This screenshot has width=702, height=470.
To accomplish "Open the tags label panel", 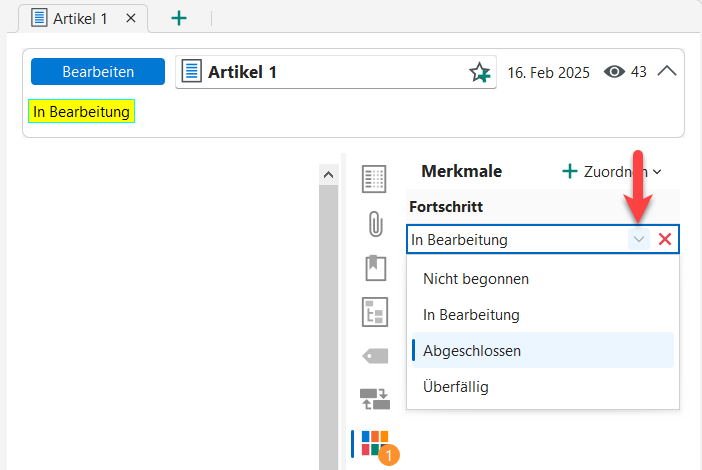I will click(375, 355).
